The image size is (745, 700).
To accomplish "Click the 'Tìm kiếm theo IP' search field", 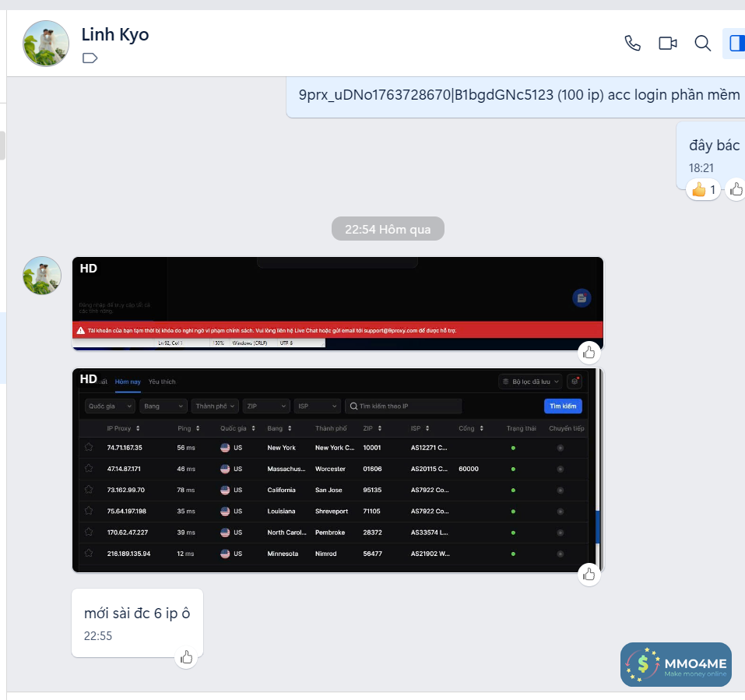I will tap(403, 406).
